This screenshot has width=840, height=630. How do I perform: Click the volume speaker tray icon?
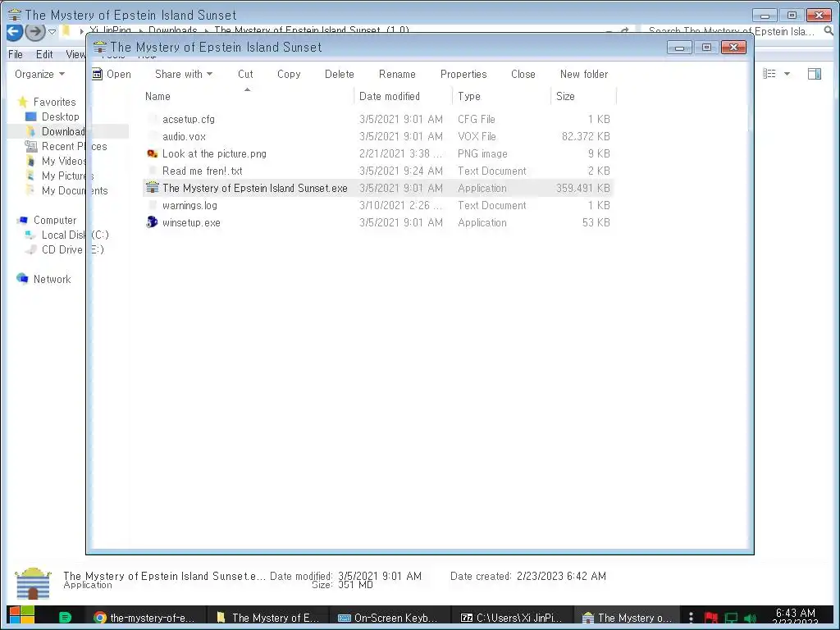750,618
